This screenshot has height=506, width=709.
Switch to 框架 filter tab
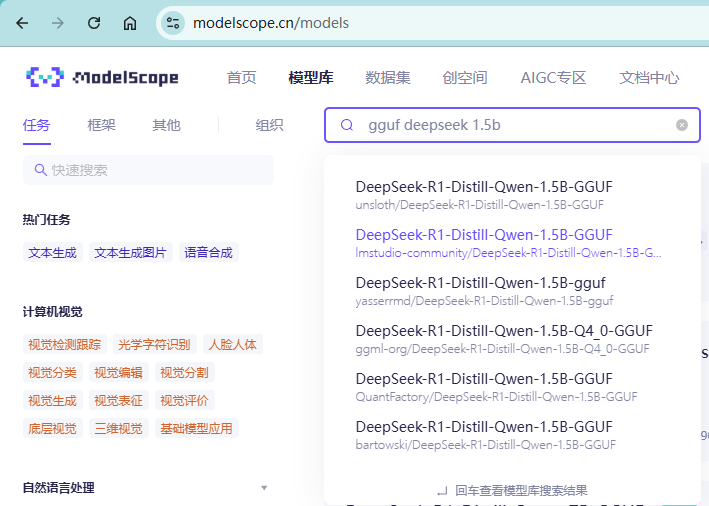[101, 125]
